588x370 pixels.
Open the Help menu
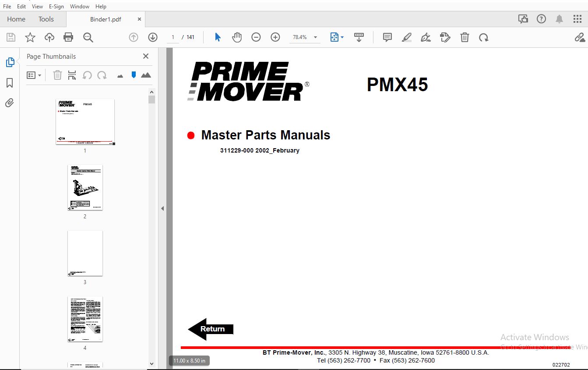click(101, 7)
